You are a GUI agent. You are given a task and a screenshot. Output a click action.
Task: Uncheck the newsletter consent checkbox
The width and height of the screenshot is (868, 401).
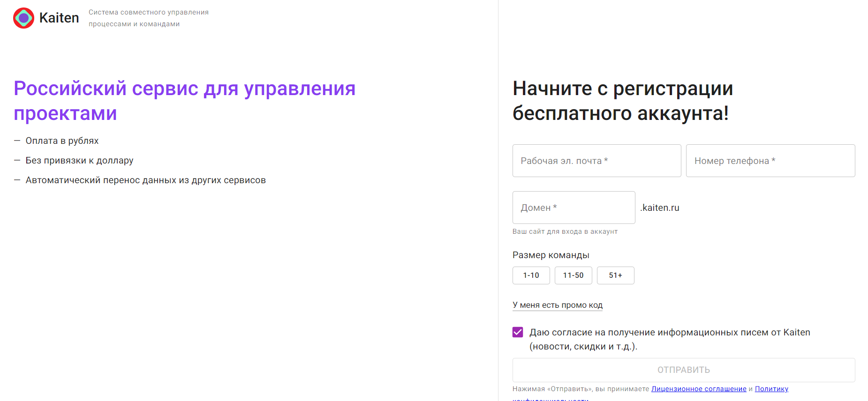(x=518, y=332)
